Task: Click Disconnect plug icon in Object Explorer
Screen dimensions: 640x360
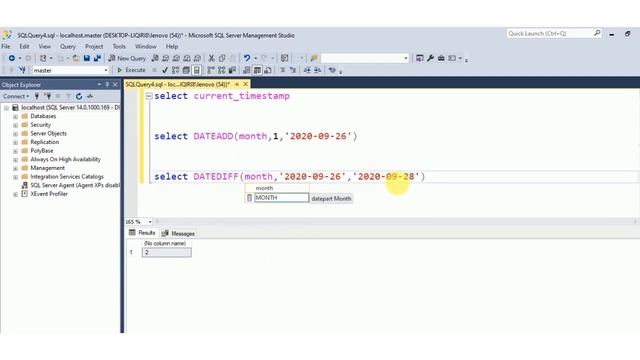Action: 48,96
